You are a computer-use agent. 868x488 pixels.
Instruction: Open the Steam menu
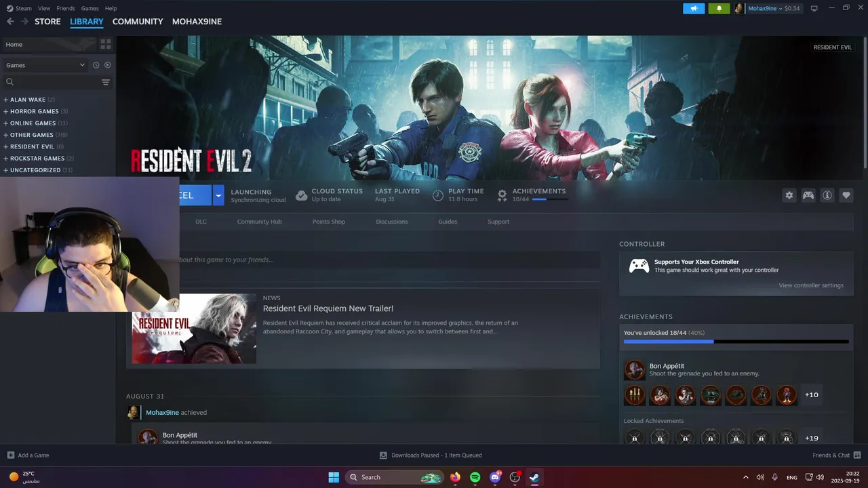pyautogui.click(x=19, y=8)
